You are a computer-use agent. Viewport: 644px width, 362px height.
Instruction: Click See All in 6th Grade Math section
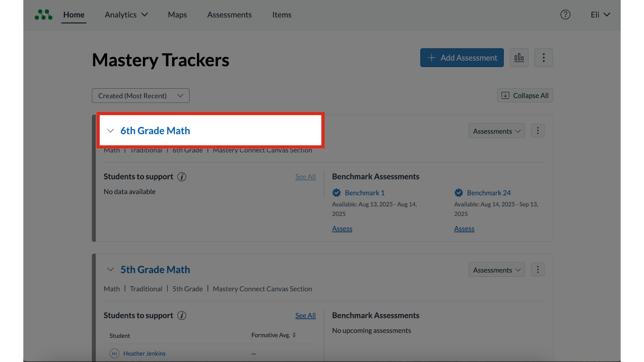[x=305, y=177]
